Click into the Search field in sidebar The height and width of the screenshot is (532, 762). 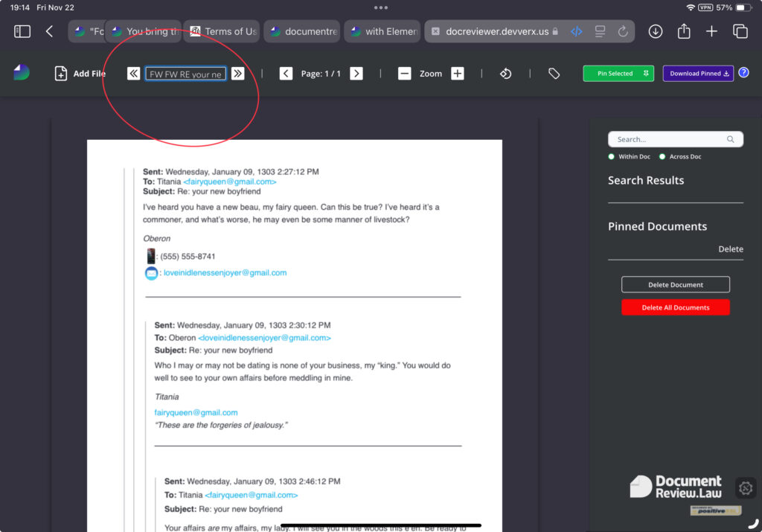pyautogui.click(x=670, y=139)
